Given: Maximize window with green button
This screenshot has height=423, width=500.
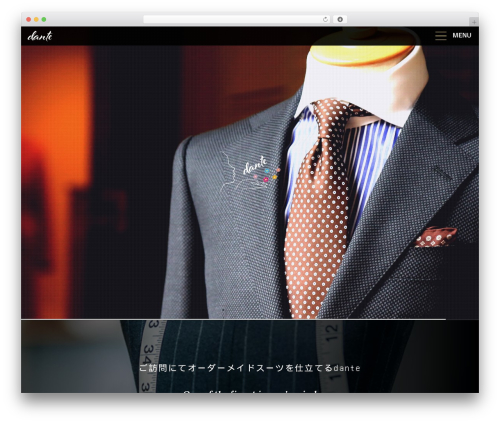Looking at the screenshot, I should pos(44,19).
